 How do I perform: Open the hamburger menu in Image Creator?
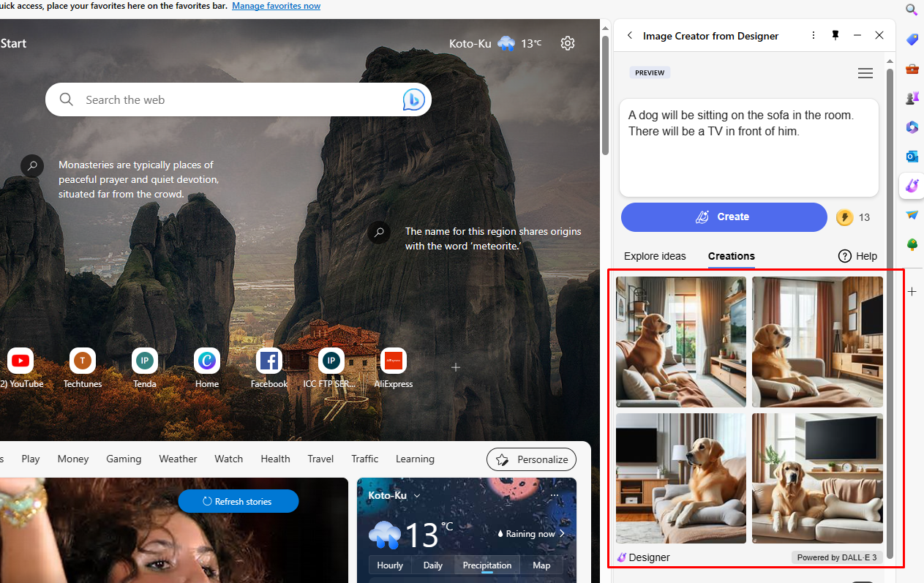[865, 72]
